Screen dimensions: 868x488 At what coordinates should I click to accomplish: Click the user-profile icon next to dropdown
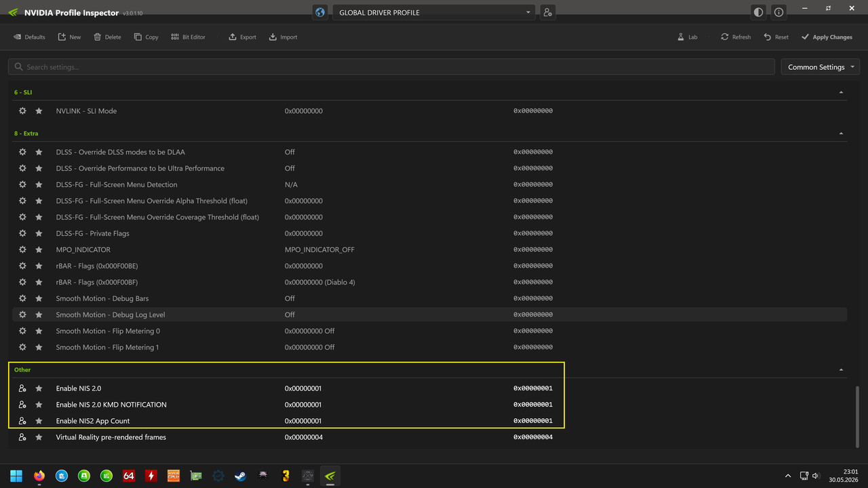(x=547, y=12)
